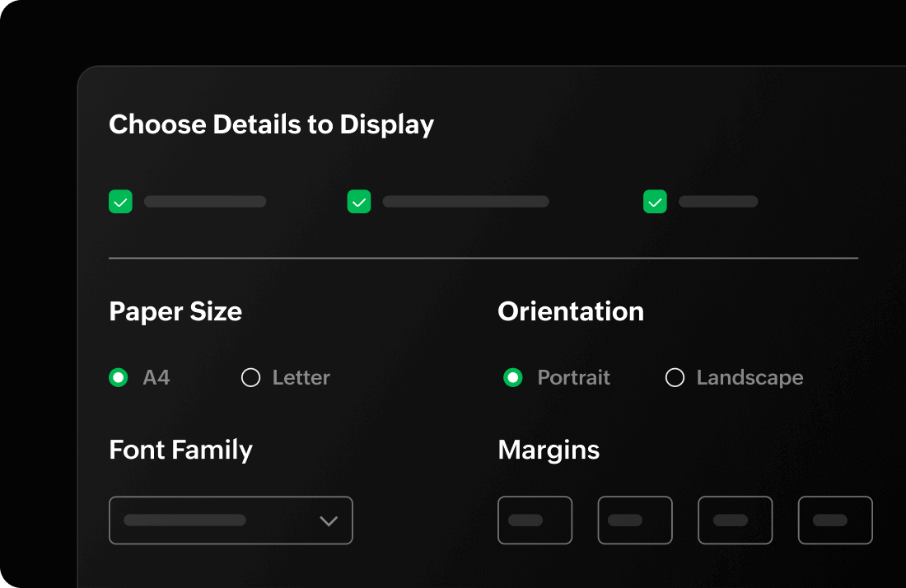This screenshot has height=588, width=906.
Task: Click the "Portrait" text label
Action: (573, 378)
